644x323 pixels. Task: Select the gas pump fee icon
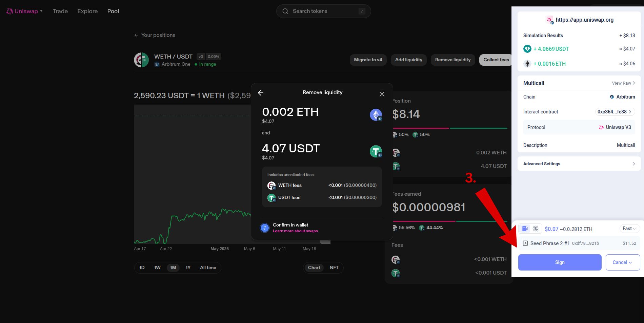(x=525, y=229)
